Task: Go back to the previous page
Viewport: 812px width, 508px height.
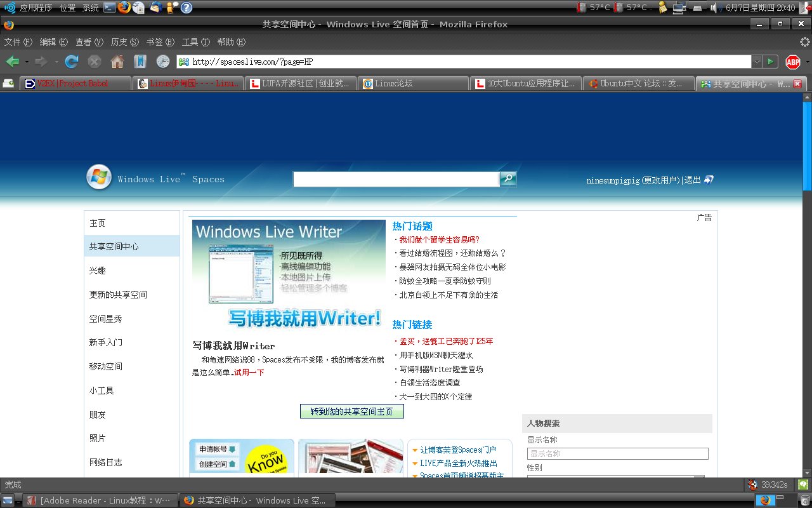Action: tap(12, 62)
